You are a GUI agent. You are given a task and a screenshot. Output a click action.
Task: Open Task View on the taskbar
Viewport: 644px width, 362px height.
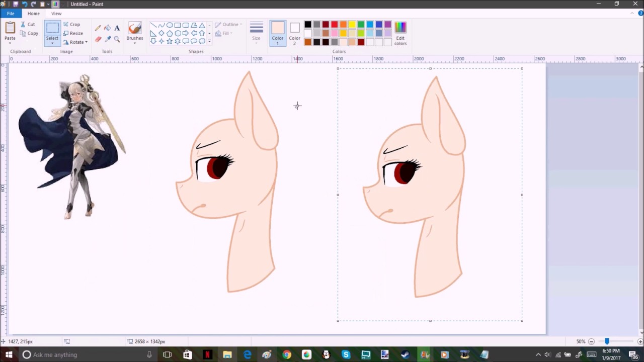167,354
